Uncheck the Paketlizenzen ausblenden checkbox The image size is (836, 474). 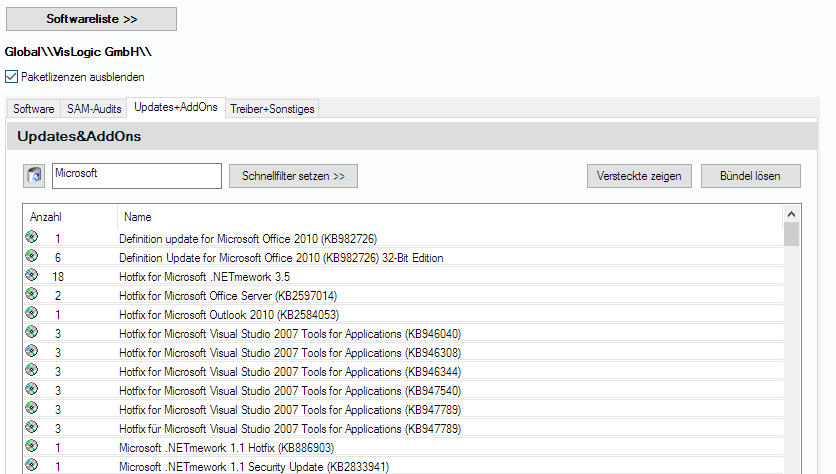[12, 77]
